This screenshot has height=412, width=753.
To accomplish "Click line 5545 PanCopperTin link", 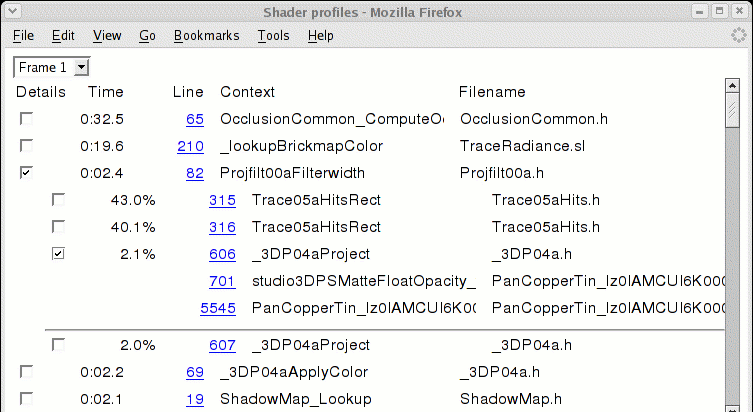I will (218, 308).
